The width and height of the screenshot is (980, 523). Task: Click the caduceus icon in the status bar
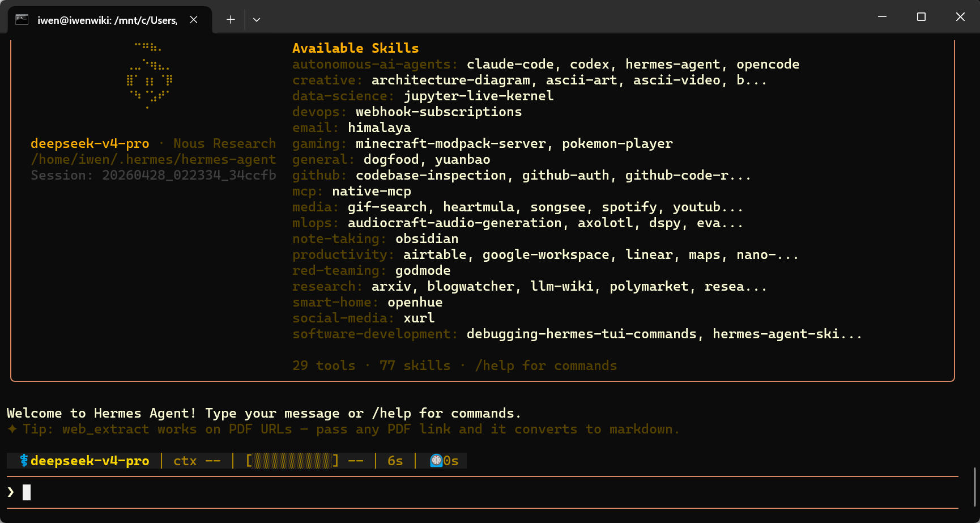tap(24, 461)
